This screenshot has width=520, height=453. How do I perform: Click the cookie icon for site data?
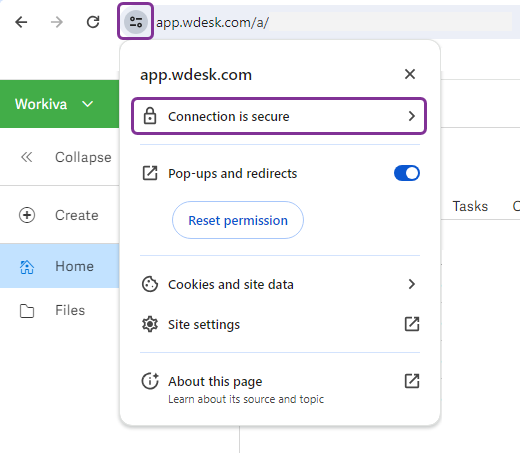(x=150, y=284)
